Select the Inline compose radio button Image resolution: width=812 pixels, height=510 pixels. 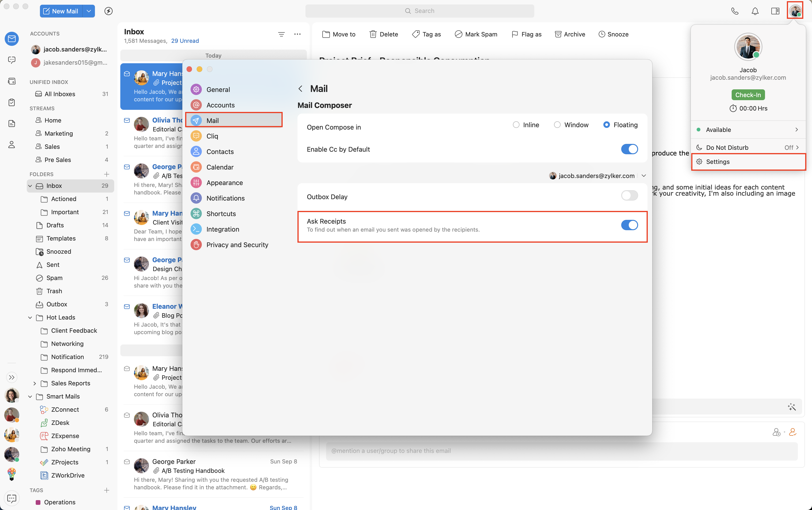pyautogui.click(x=516, y=125)
